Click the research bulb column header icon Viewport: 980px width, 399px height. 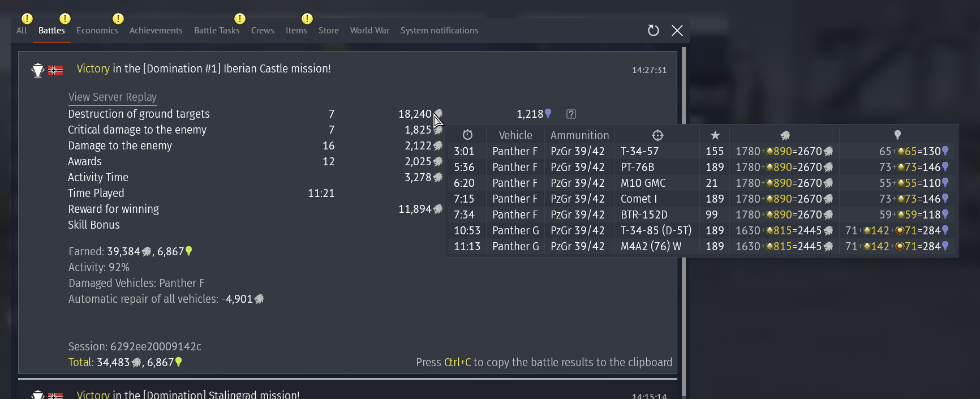[897, 135]
